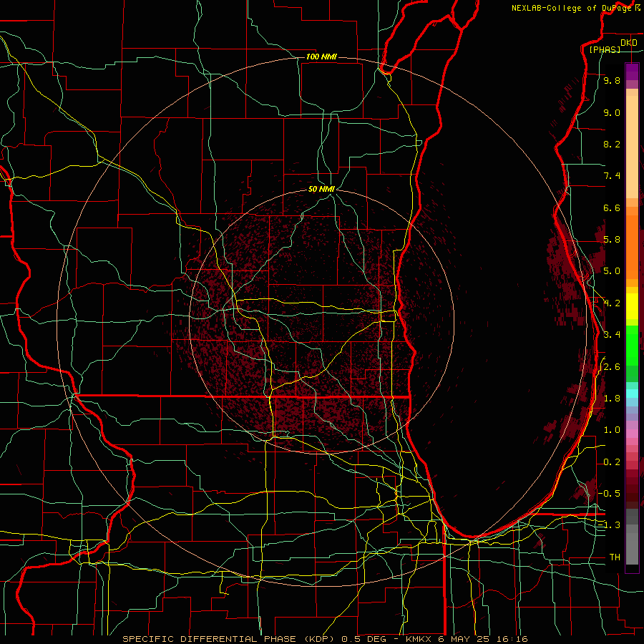Click the 1.8 value on the scale
This screenshot has height=644, width=644.
(x=612, y=399)
